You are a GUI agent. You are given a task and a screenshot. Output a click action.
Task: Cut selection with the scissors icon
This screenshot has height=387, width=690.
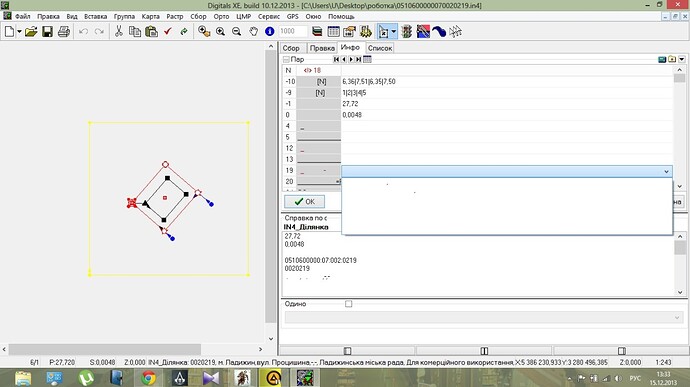(x=118, y=32)
